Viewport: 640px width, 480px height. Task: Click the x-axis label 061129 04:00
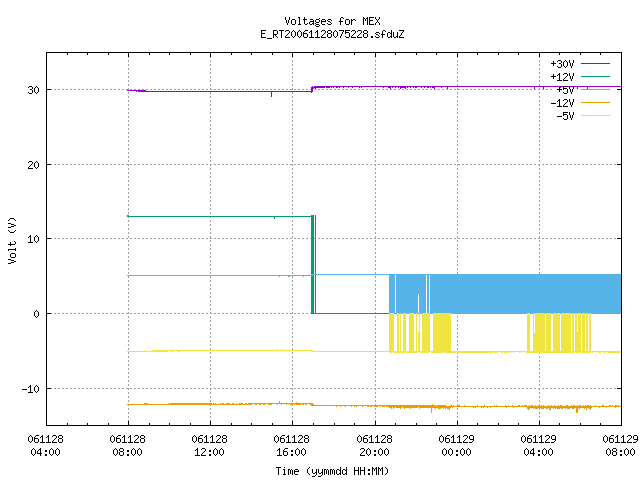coord(538,446)
